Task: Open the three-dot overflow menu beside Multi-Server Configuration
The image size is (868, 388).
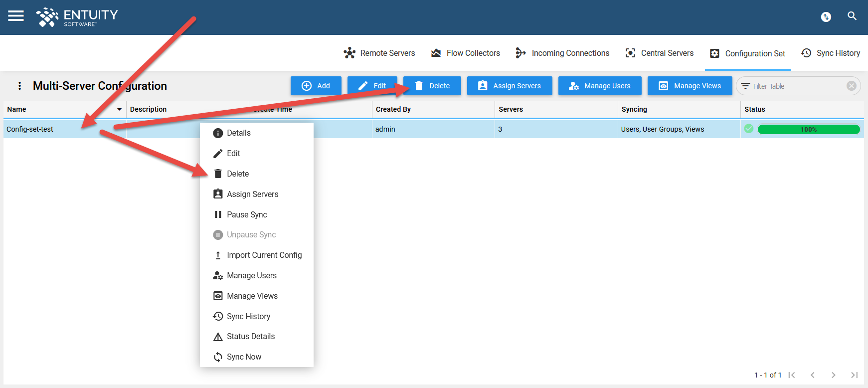Action: [19, 86]
